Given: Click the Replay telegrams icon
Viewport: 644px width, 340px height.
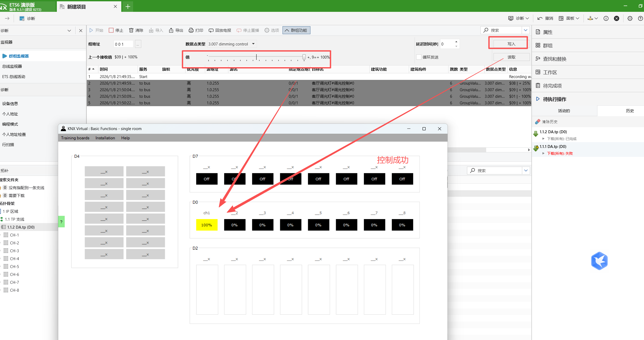Looking at the screenshot, I should pyautogui.click(x=211, y=30).
